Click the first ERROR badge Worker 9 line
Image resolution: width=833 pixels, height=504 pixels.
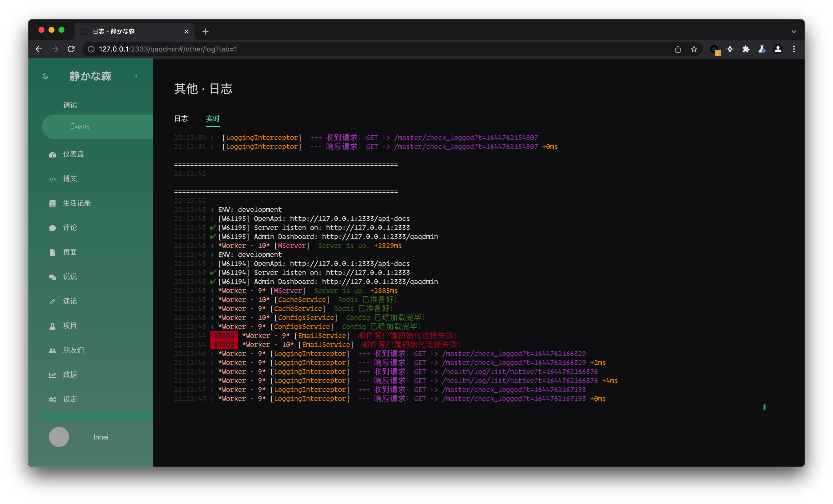[x=224, y=336]
